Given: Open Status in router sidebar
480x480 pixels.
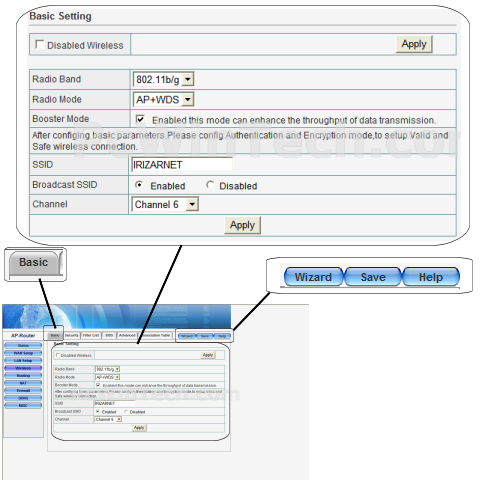Looking at the screenshot, I should (23, 346).
